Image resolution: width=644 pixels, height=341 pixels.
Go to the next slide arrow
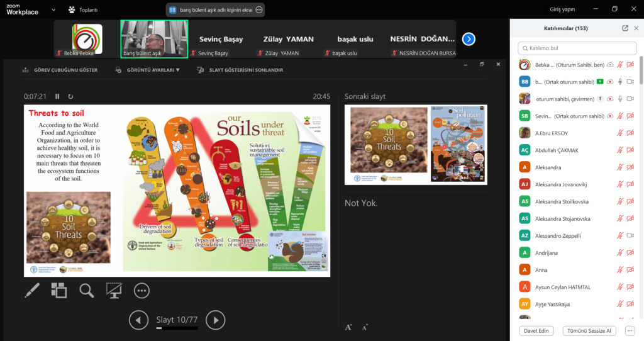pyautogui.click(x=215, y=320)
